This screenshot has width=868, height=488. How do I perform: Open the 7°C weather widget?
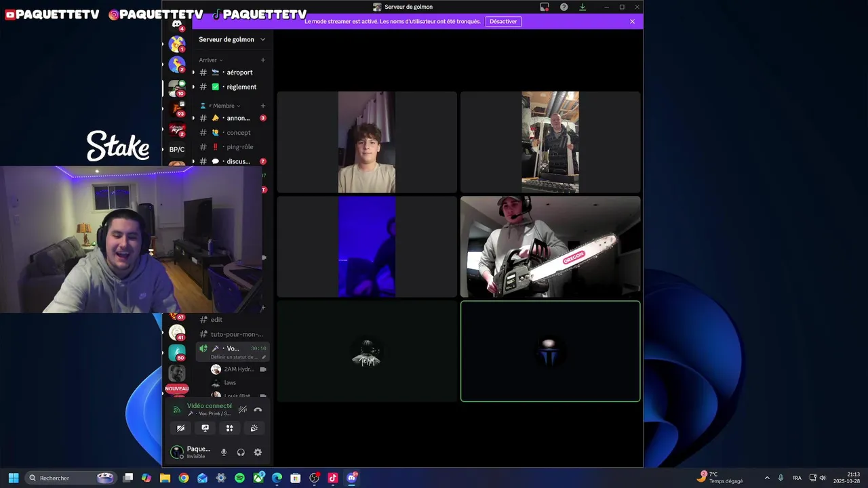(x=719, y=478)
